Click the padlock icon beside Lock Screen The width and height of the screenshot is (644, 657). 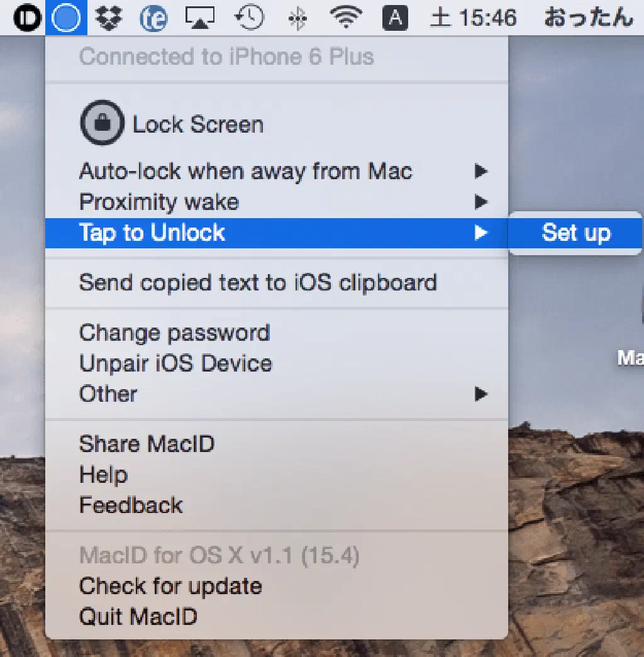click(101, 124)
